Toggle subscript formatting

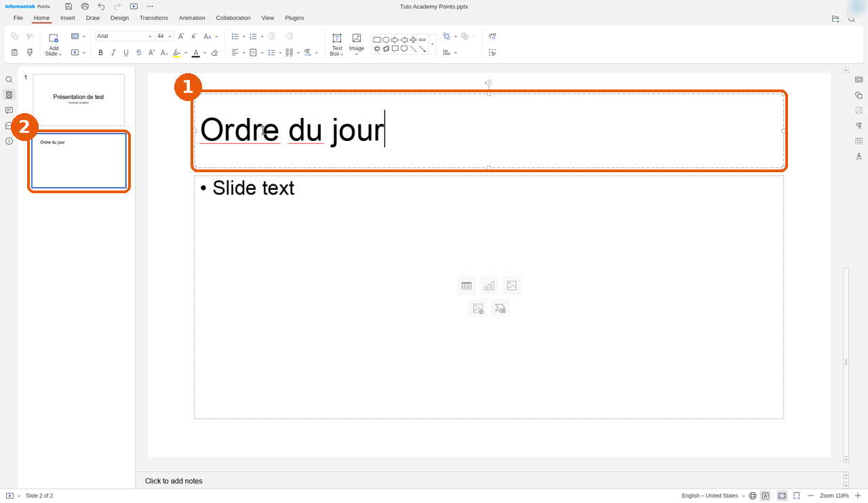coord(164,52)
